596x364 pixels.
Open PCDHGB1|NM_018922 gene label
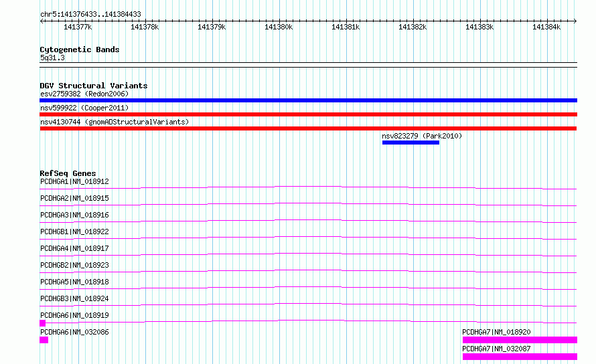[x=74, y=232]
